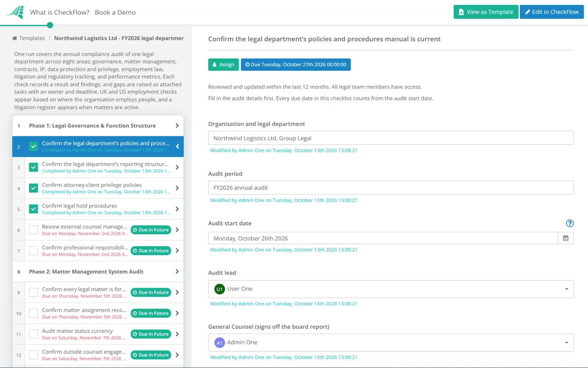Click the progress bar indicator under the header
The height and width of the screenshot is (368, 588).
pos(50,25)
